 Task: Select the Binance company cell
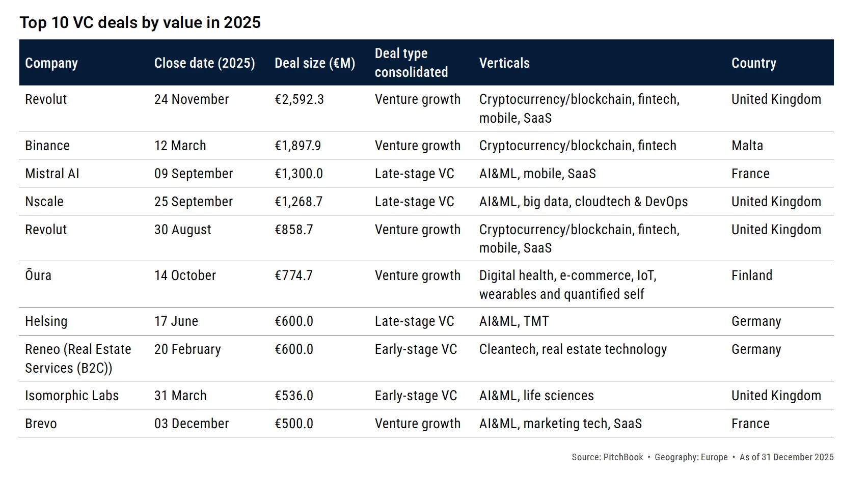coord(47,146)
